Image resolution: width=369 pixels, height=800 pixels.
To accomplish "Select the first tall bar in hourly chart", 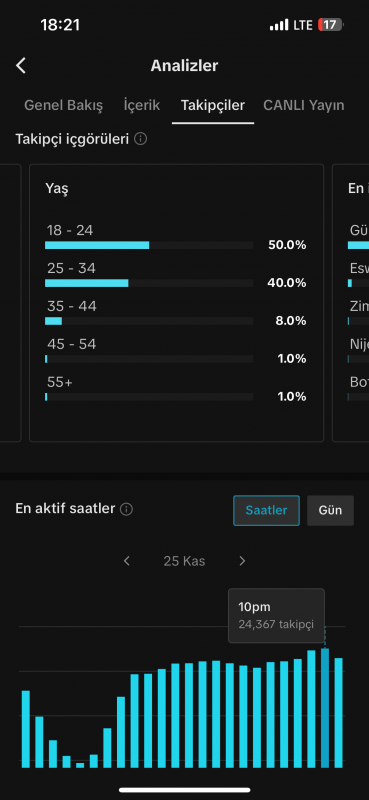I will coord(26,729).
